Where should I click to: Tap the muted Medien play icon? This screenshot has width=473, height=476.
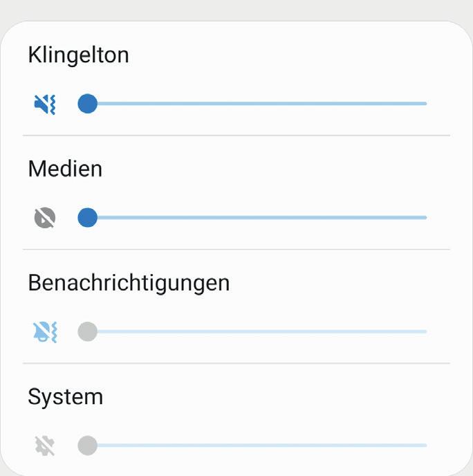44,218
